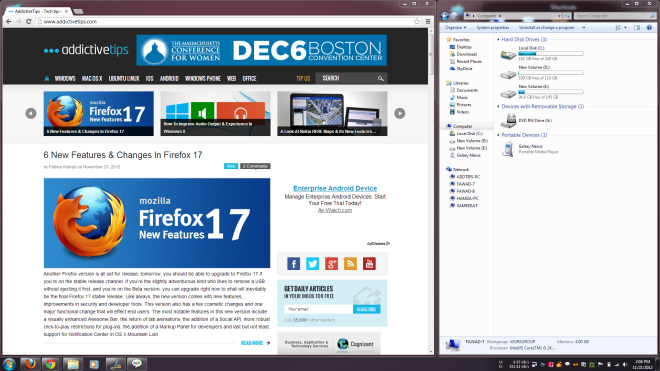Image resolution: width=660 pixels, height=371 pixels.
Task: Bookmark this page with the star icon
Action: pos(417,21)
